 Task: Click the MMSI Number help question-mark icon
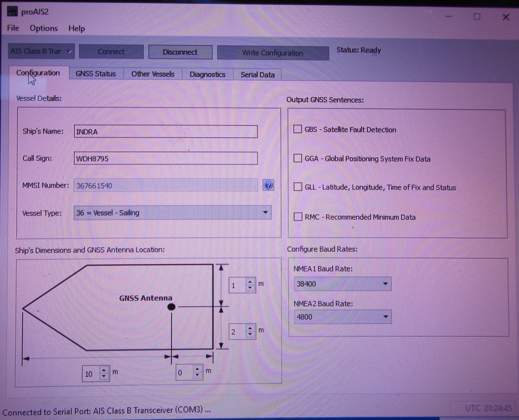[268, 185]
